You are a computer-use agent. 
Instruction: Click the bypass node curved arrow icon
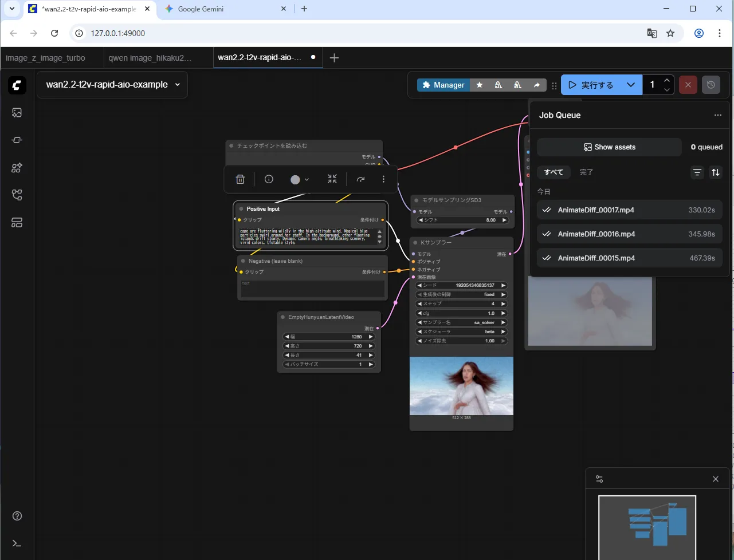(360, 179)
